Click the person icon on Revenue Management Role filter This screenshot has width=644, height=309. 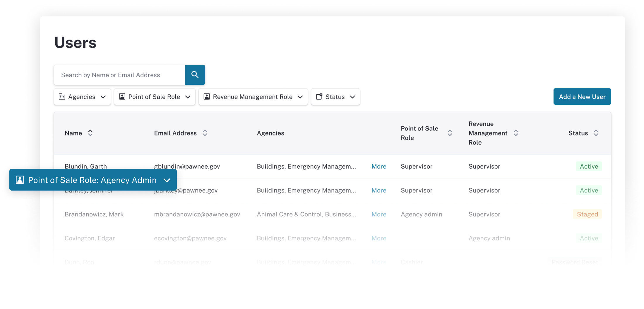point(206,96)
